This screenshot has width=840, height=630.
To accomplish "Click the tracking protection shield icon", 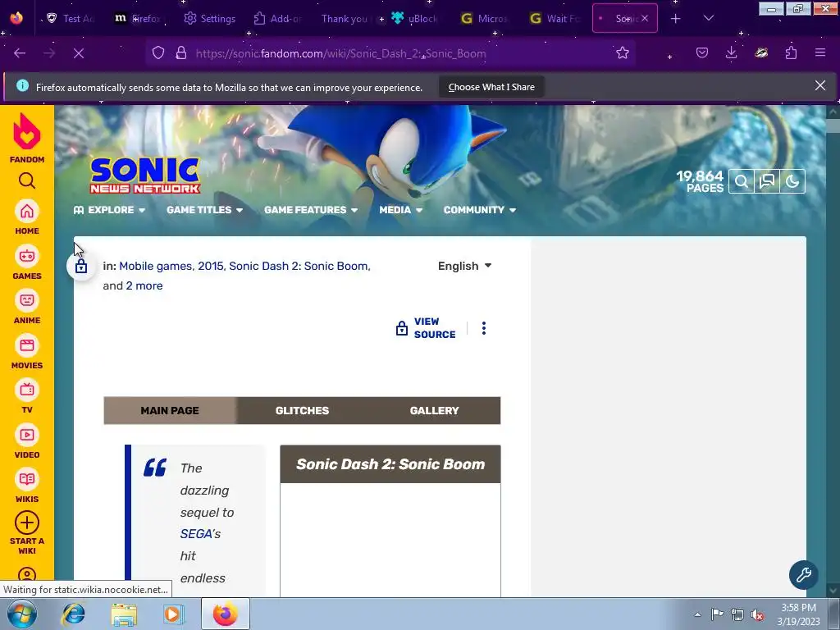I will [158, 53].
